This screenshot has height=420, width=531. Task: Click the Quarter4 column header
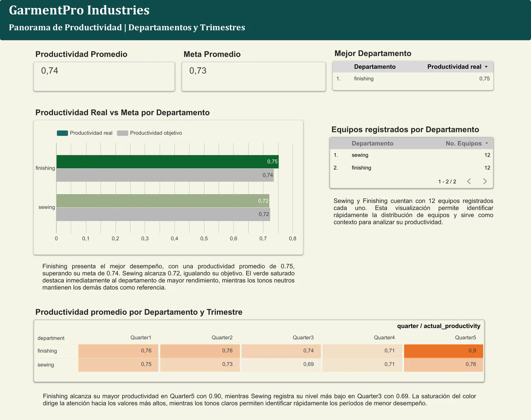coord(384,337)
